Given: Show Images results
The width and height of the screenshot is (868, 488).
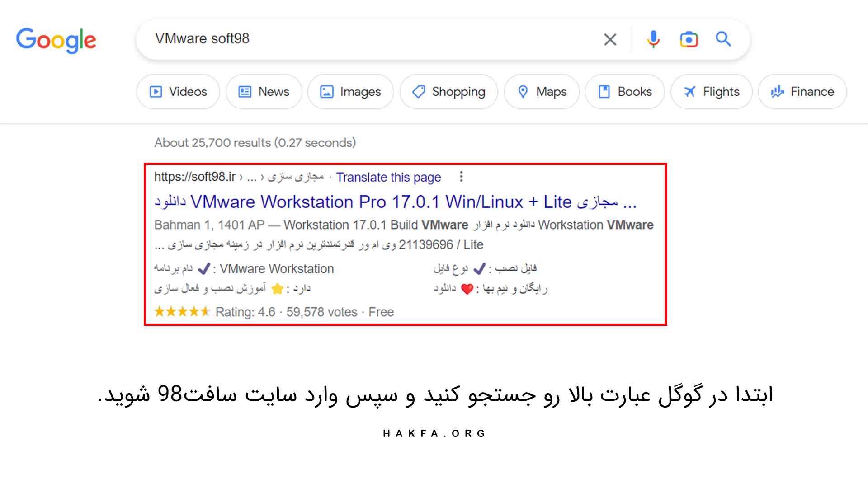Looking at the screenshot, I should (x=351, y=92).
